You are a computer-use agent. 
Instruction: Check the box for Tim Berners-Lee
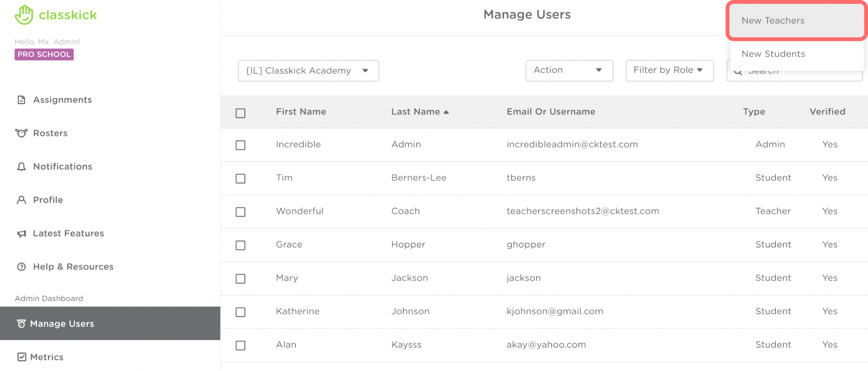pyautogui.click(x=240, y=179)
